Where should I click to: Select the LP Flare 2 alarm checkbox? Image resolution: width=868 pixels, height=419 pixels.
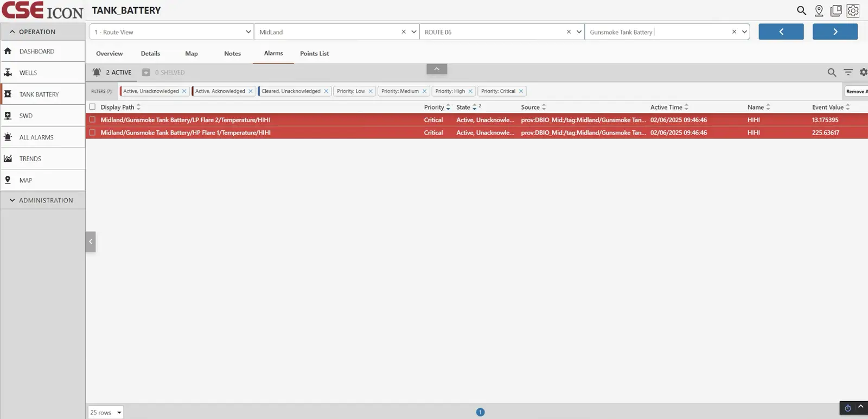point(92,119)
